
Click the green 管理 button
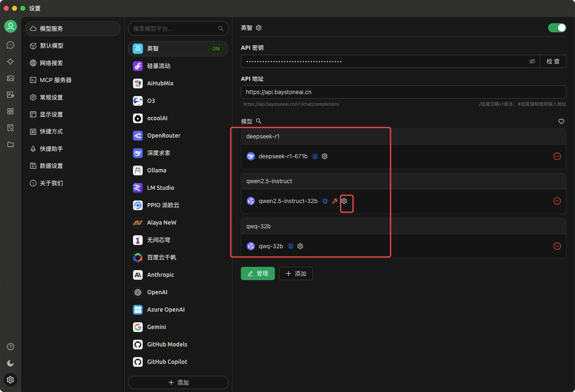258,273
